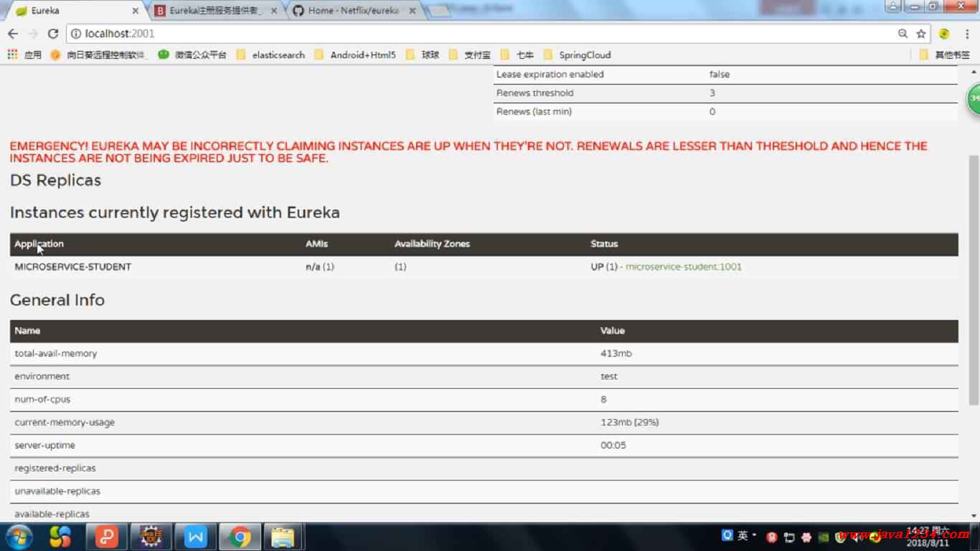Viewport: 980px width, 551px height.
Task: Close the Eureka tab
Action: [x=136, y=11]
